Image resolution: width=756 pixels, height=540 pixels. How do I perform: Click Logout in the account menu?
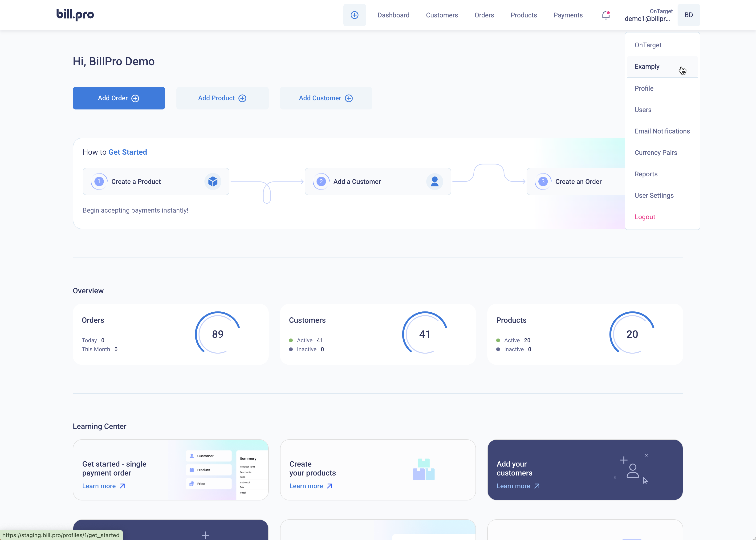pyautogui.click(x=645, y=217)
